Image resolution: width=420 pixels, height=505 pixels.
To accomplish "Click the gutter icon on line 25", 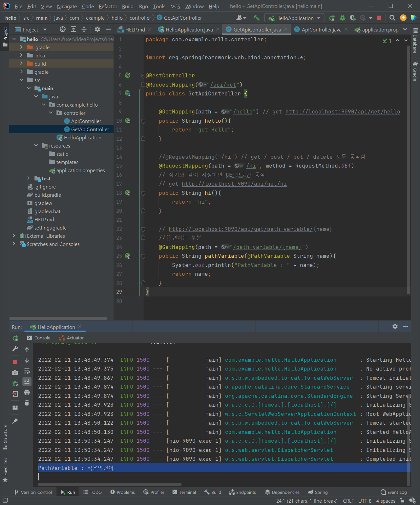I will 128,256.
